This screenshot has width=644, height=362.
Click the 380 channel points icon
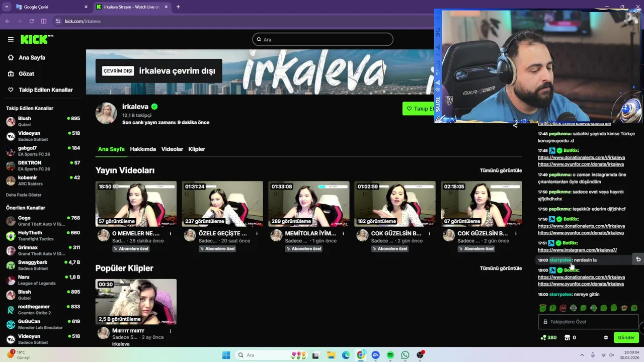[543, 337]
